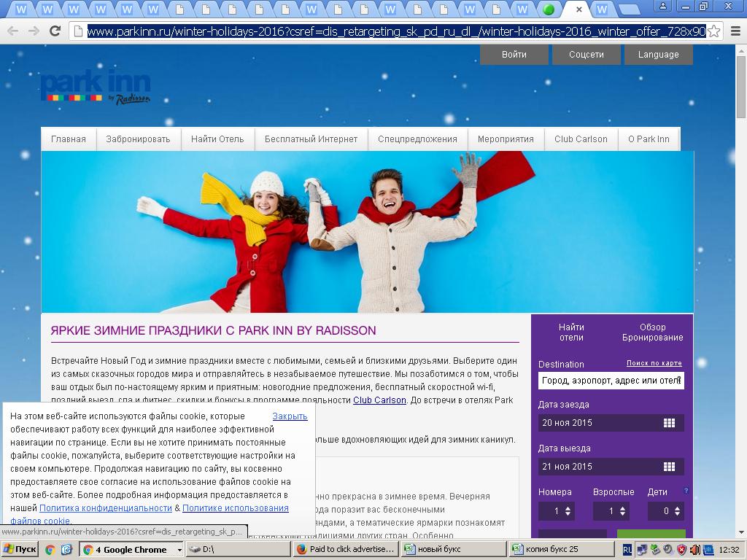Screen dimensions: 747x560
Task: Reload the page with the refresh icon
Action: click(55, 31)
